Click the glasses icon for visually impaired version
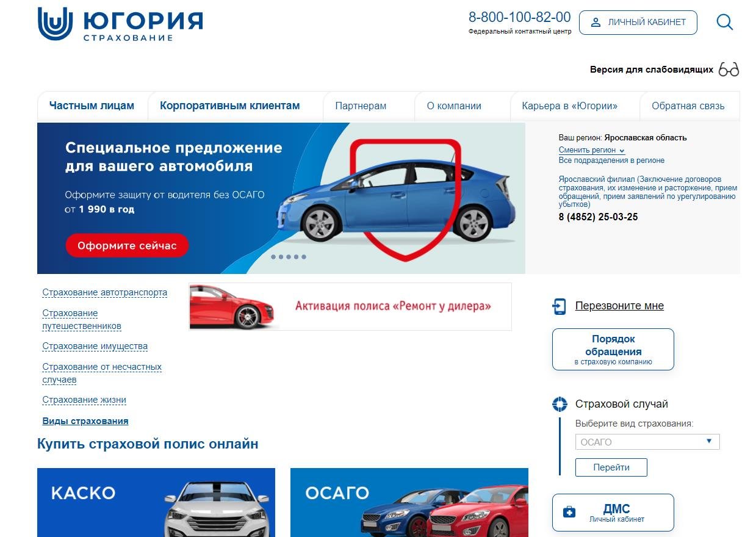Viewport: 756px width, 537px height. (x=729, y=69)
